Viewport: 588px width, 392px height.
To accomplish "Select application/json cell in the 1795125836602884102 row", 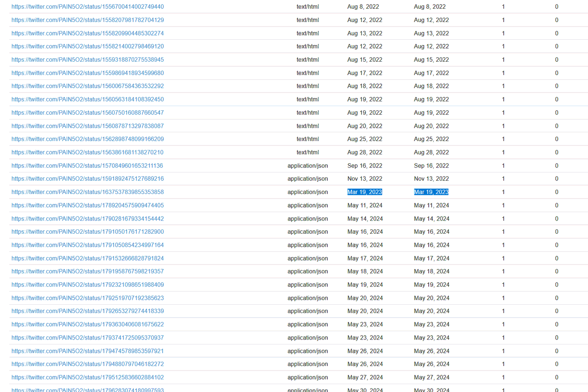I will [308, 377].
